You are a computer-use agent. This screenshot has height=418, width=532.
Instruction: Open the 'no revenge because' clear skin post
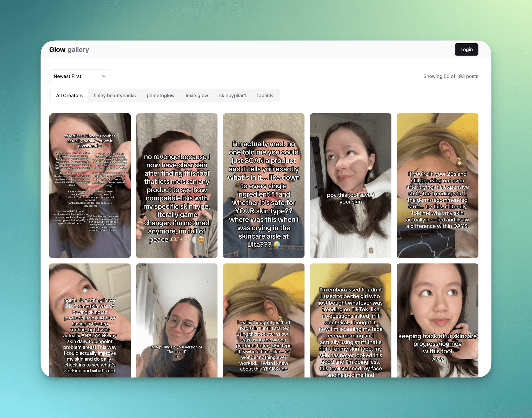pyautogui.click(x=177, y=186)
